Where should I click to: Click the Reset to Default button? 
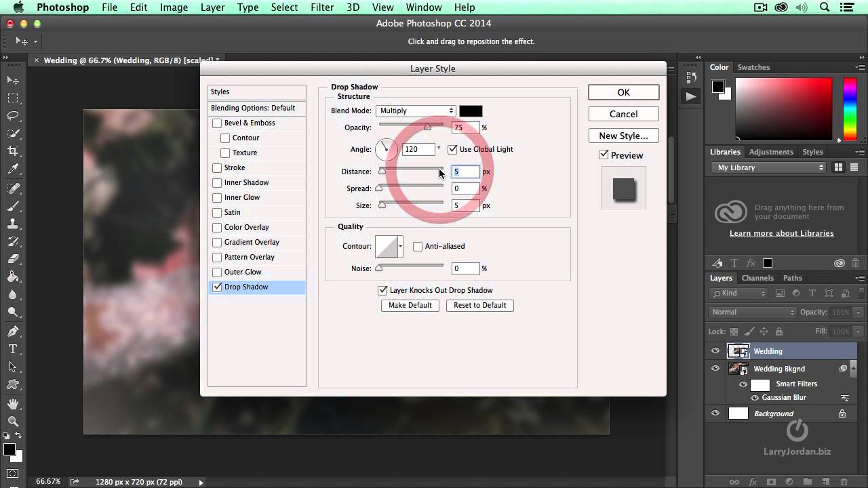point(479,305)
